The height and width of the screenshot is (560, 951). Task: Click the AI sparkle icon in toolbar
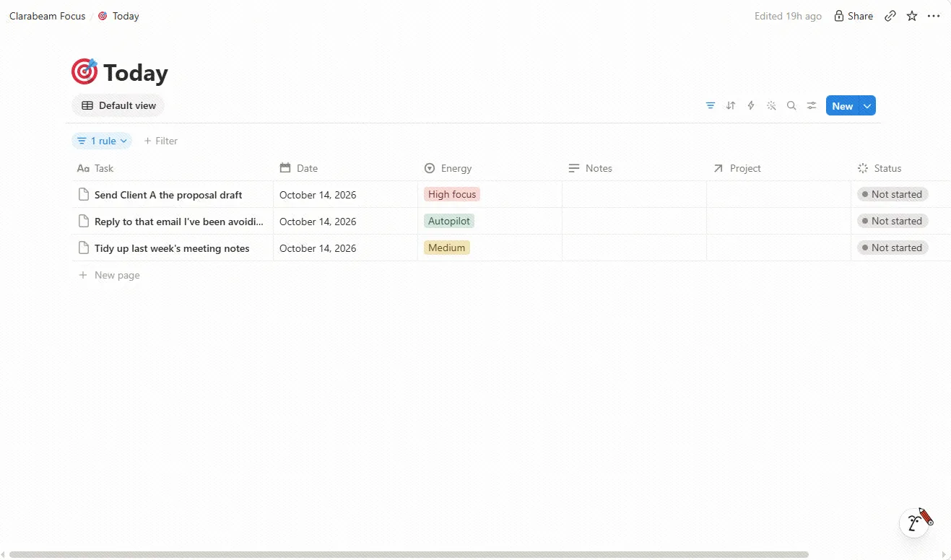[771, 106]
